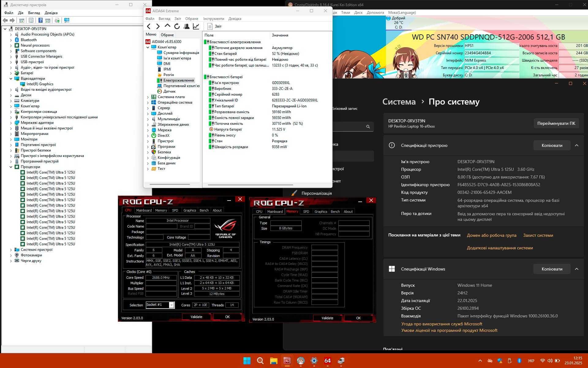This screenshot has height=368, width=588.
Task: Expand Диски node in Device Manager
Action: [11, 95]
